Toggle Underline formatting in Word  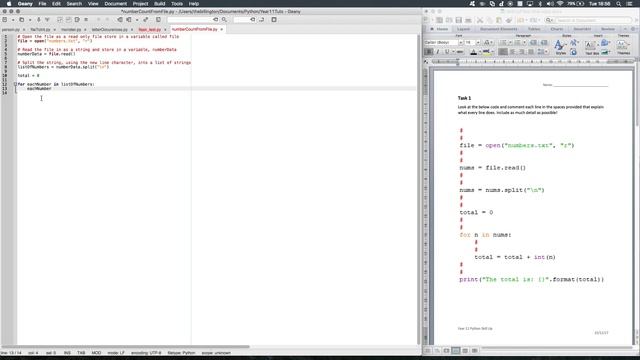[x=447, y=52]
